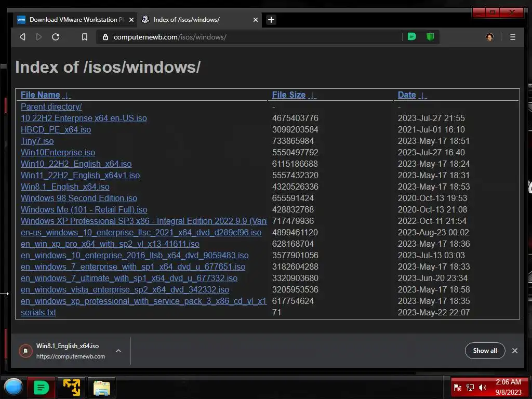This screenshot has width=532, height=399.
Task: Download en_windows_vista_enterprise_sp2 iso
Action: click(125, 290)
